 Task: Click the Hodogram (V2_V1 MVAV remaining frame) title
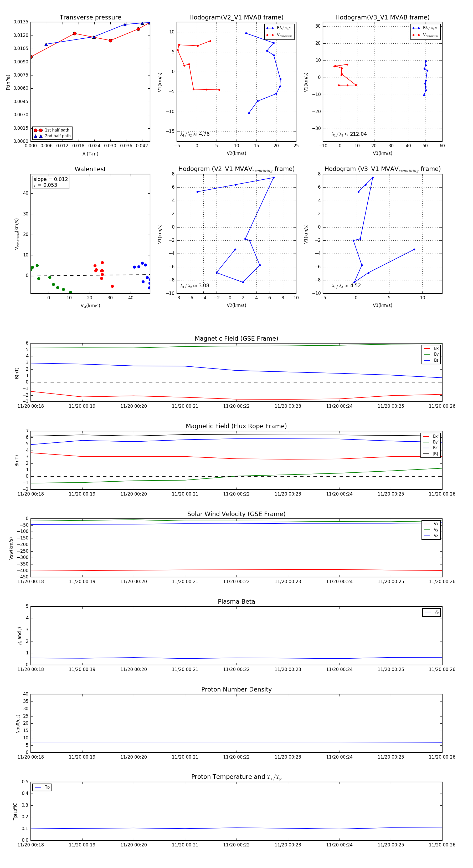(x=236, y=169)
